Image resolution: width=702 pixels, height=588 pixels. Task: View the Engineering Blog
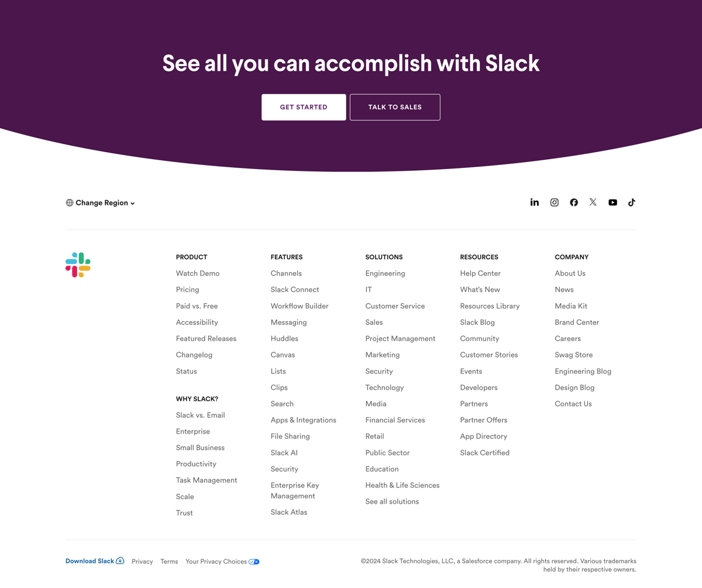click(x=583, y=371)
